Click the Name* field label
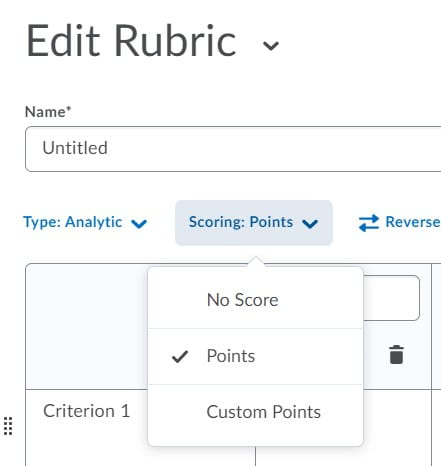Screen dimensions: 441x466 point(48,112)
